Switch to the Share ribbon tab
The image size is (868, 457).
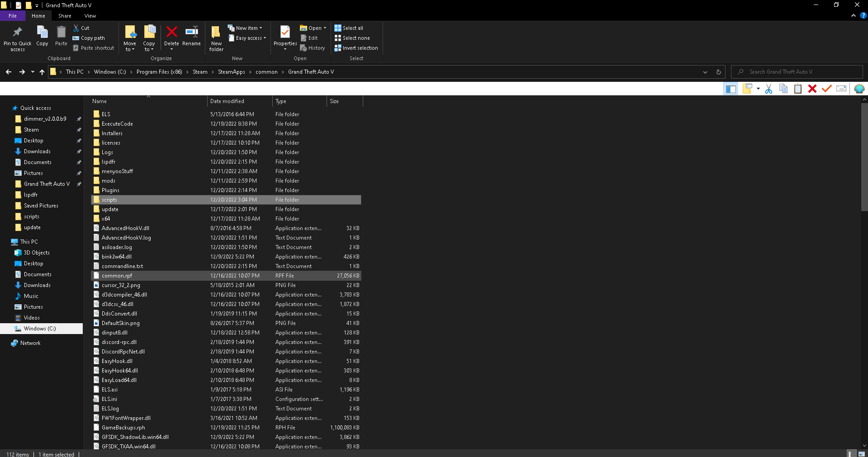65,16
